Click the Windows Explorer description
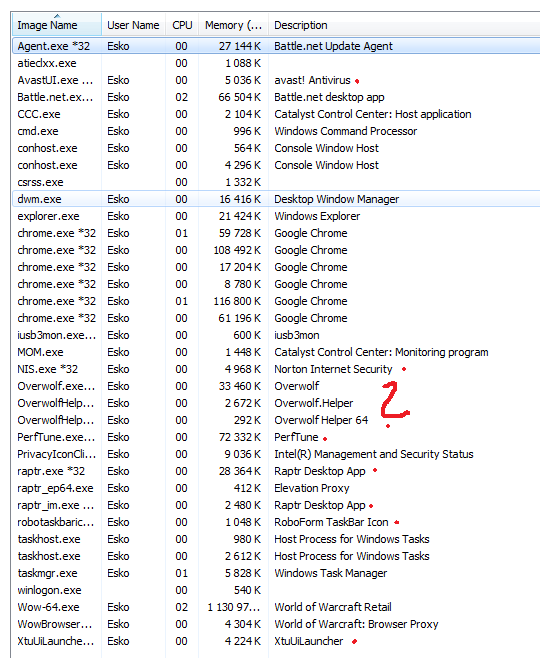Screen dimensions: 540x658 (317, 216)
